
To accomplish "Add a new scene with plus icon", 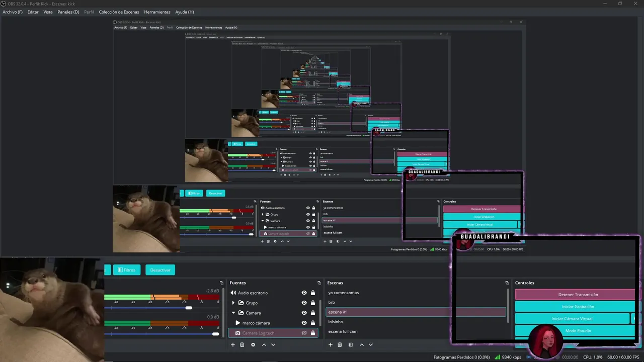I will point(330,345).
